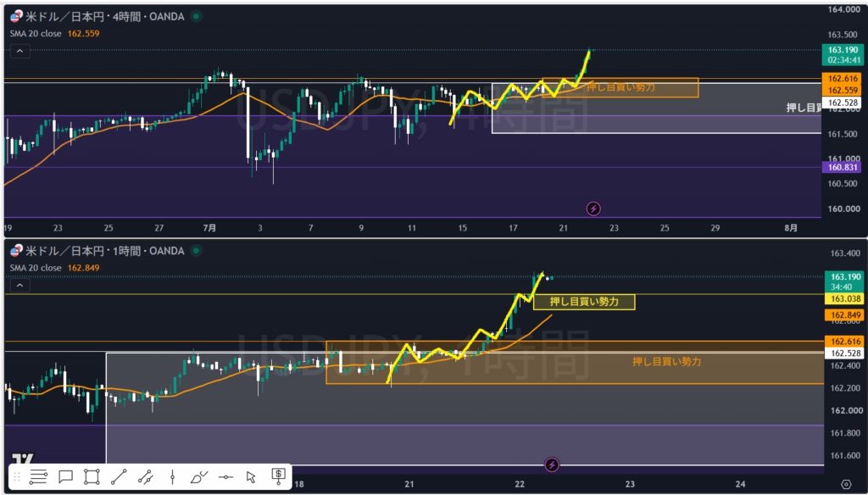Select the orange 押し目買い勢力 text on 1-hour chart
The width and height of the screenshot is (868, 495).
click(667, 362)
